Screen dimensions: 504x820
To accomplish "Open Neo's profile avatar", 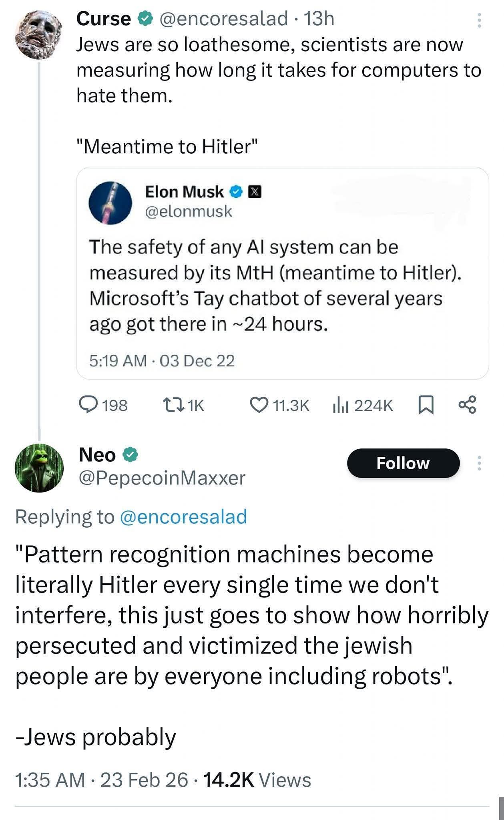I will [x=39, y=468].
